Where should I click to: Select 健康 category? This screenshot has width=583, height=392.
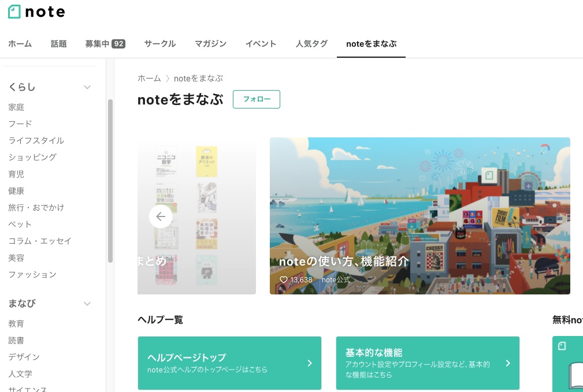(x=16, y=191)
